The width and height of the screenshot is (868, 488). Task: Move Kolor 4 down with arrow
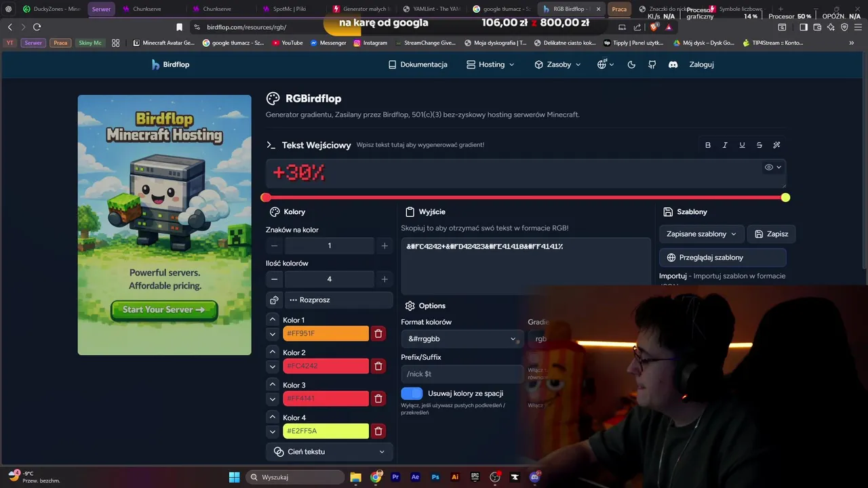pyautogui.click(x=273, y=431)
